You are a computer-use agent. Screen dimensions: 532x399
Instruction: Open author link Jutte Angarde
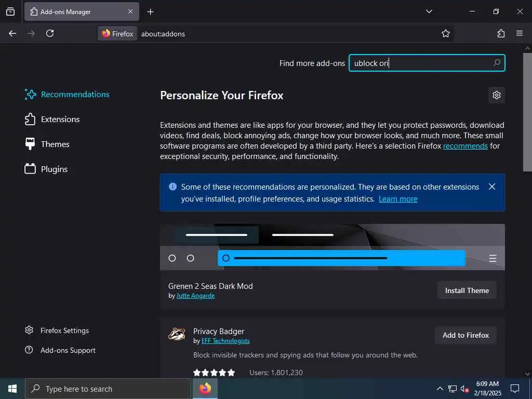click(195, 296)
